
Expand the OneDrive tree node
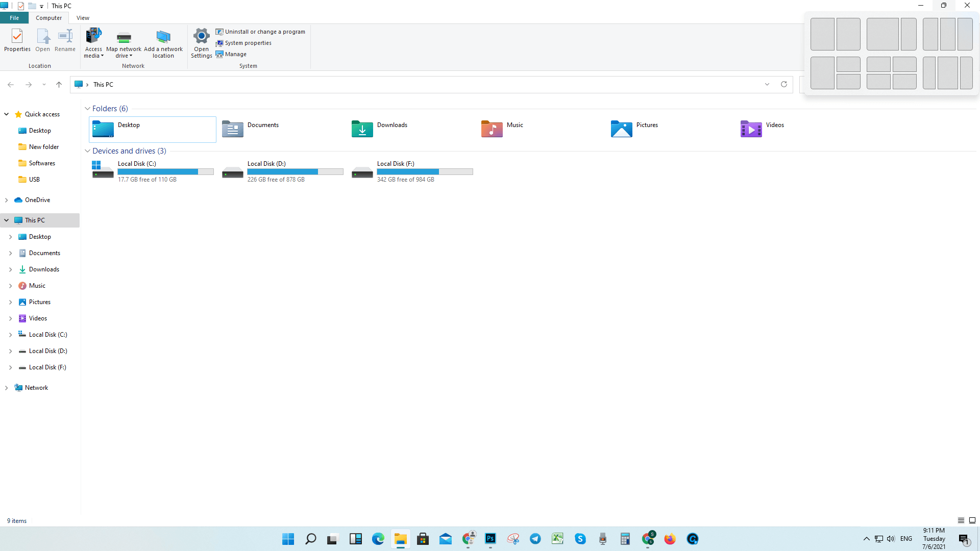(x=6, y=200)
